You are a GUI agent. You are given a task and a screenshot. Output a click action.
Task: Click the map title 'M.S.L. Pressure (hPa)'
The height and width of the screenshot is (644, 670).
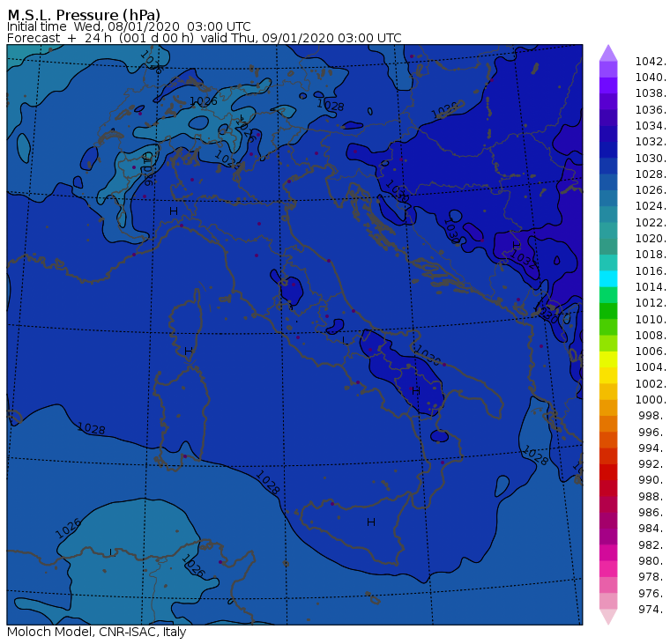[x=84, y=15]
